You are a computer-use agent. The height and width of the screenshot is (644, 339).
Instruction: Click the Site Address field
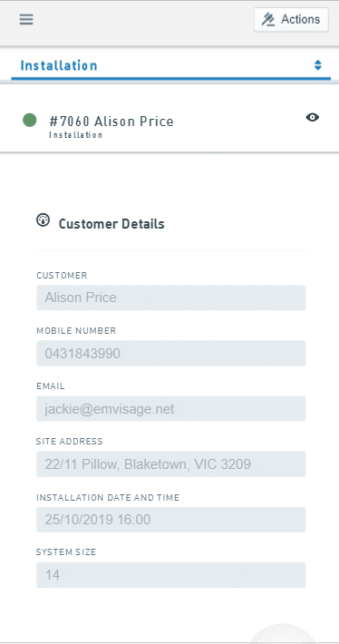170,464
